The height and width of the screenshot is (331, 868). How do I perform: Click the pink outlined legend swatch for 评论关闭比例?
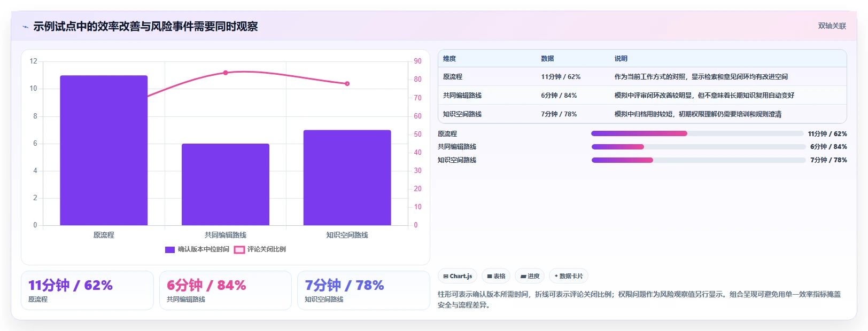click(x=239, y=249)
